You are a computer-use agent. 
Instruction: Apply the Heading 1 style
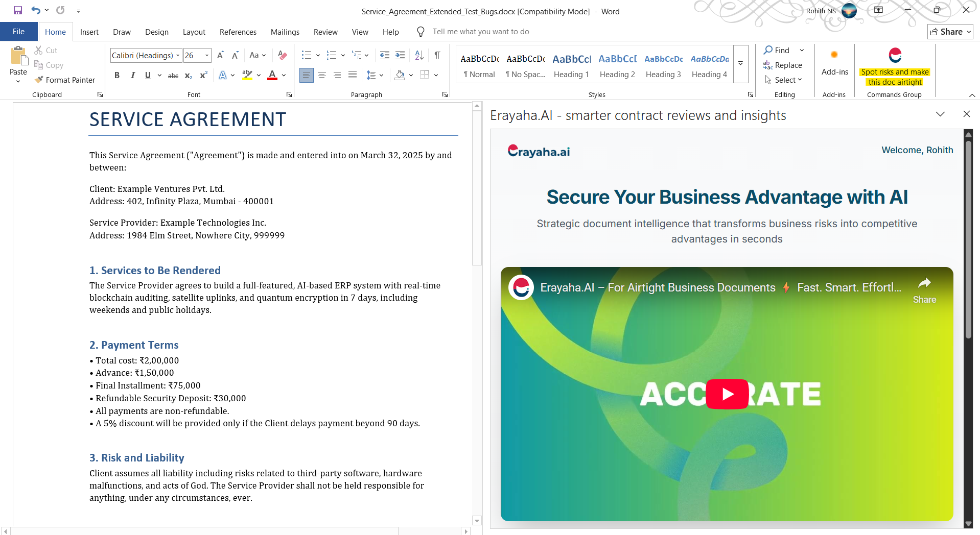coord(572,65)
